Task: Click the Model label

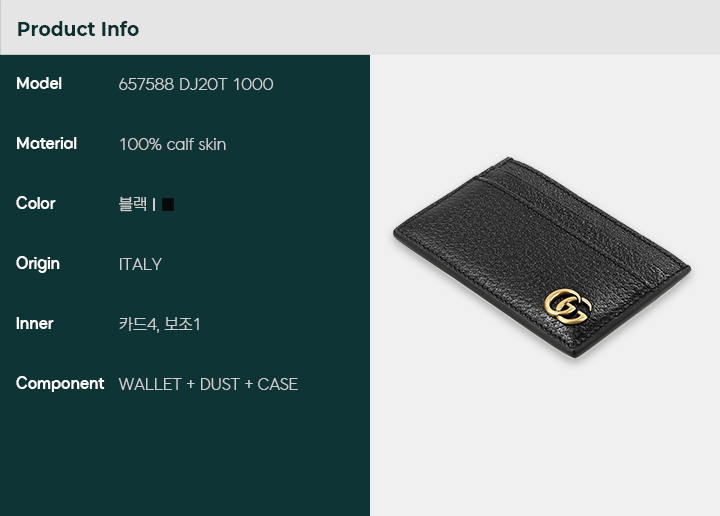Action: tap(39, 84)
